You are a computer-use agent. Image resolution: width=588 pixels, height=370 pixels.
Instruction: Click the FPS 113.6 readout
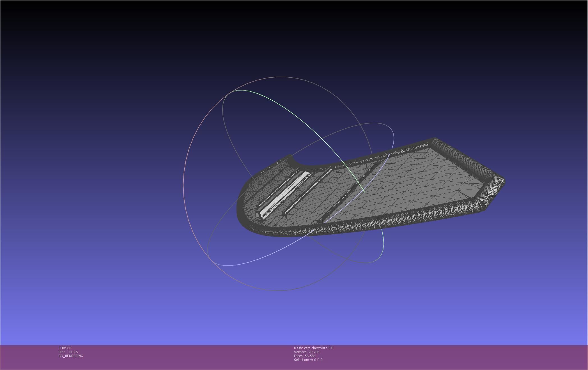(68, 352)
